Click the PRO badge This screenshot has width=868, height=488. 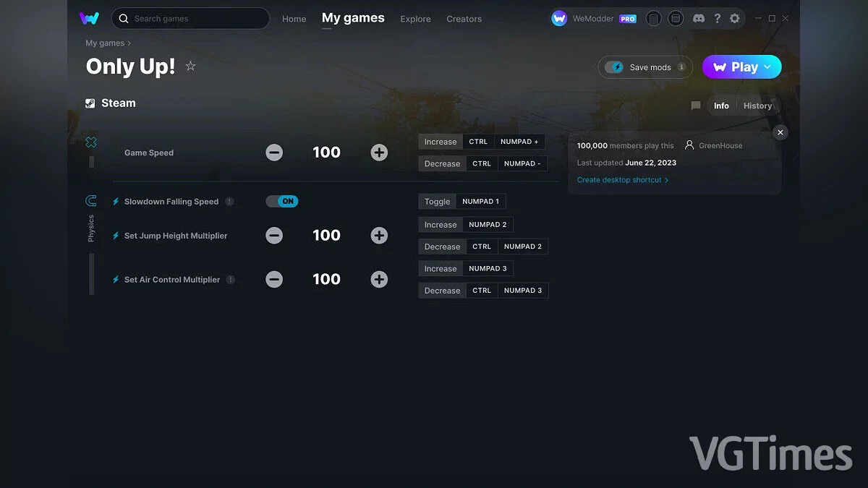coord(628,19)
